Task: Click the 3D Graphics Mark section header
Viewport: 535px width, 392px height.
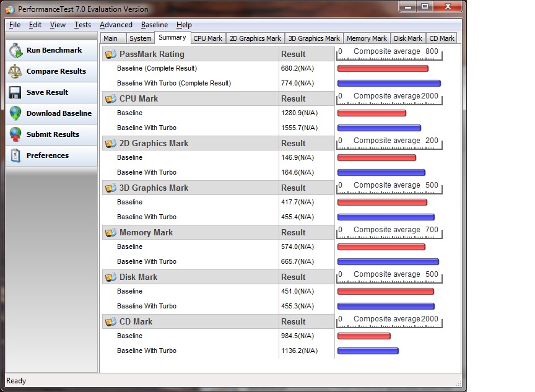Action: [x=154, y=188]
